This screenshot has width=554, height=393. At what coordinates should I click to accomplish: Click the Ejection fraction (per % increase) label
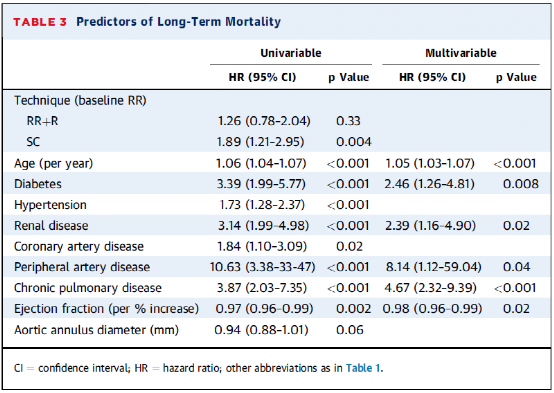coord(106,309)
